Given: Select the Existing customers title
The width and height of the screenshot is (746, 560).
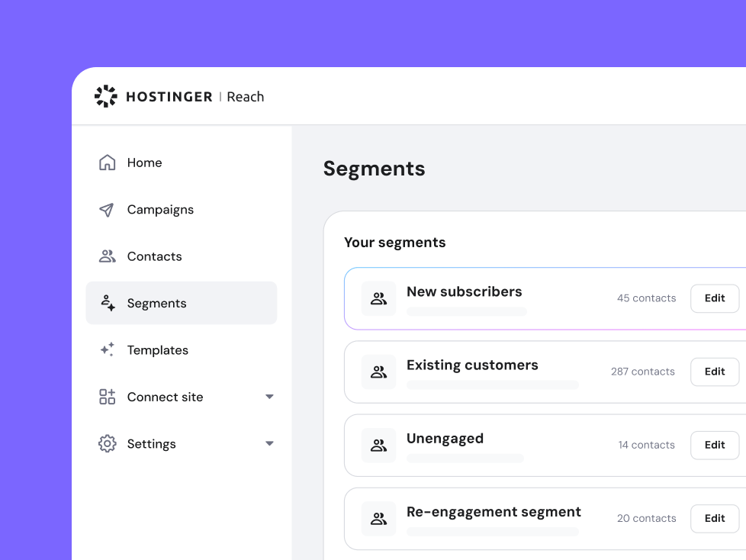Looking at the screenshot, I should point(472,365).
